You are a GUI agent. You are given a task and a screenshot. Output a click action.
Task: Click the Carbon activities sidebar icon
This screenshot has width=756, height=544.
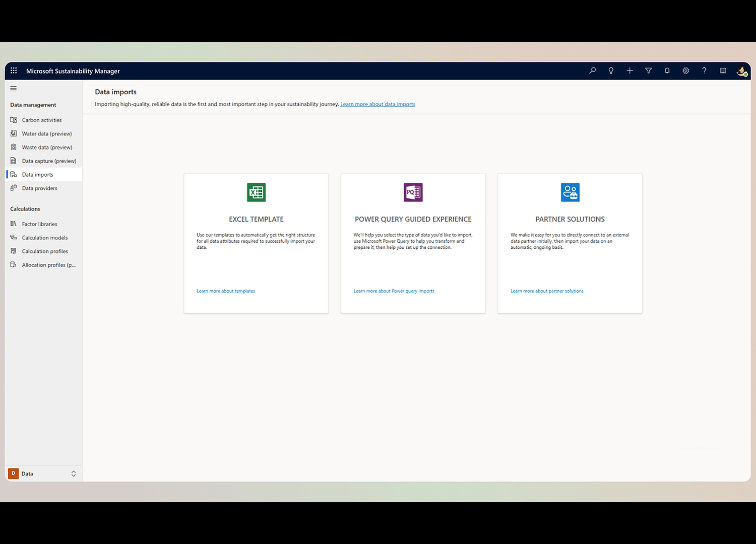pyautogui.click(x=14, y=120)
